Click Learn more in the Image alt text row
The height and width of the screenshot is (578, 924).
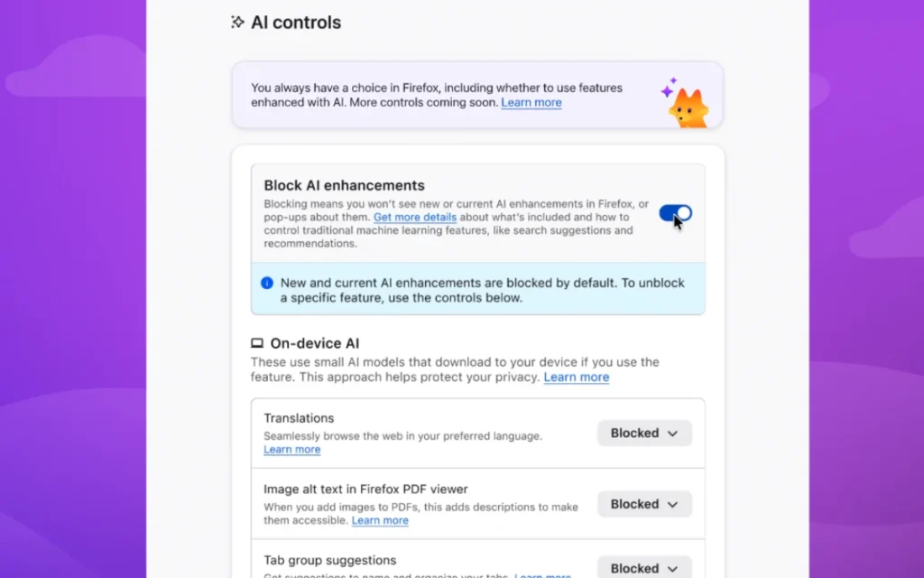click(380, 520)
